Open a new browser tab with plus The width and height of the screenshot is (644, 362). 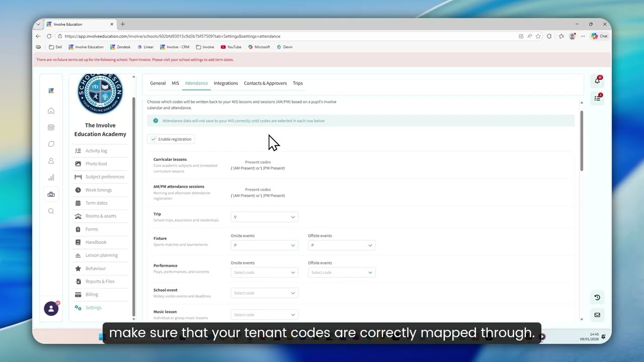click(122, 24)
